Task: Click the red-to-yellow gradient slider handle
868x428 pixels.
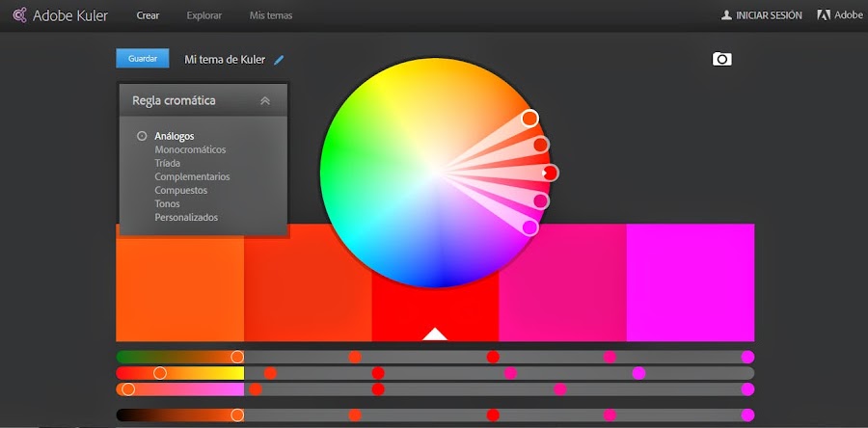Action: [160, 373]
